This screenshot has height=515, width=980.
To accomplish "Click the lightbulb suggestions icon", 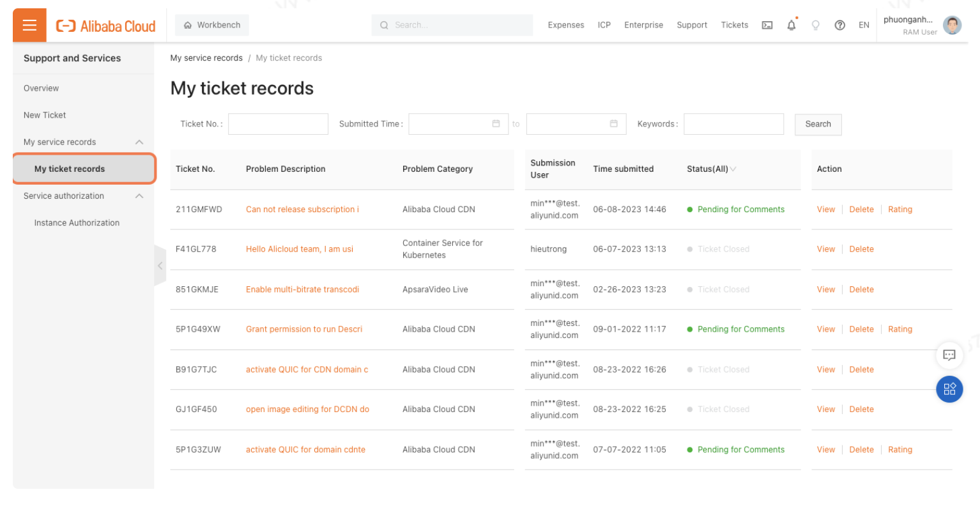I will (815, 25).
